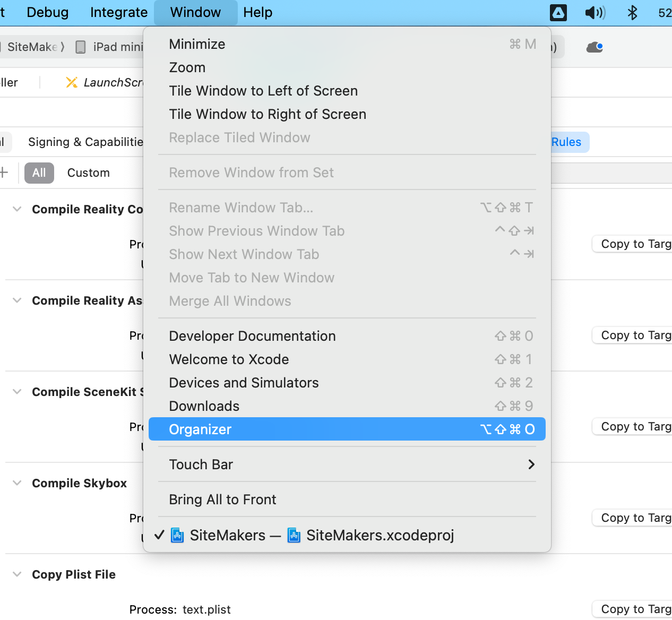The height and width of the screenshot is (620, 672).
Task: Click Copy to Target for Skybox rule
Action: (632, 518)
